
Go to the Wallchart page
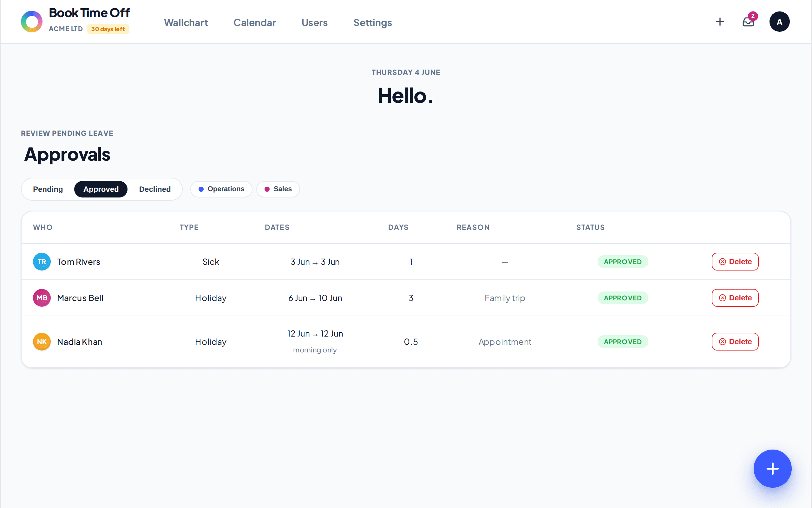click(x=186, y=23)
